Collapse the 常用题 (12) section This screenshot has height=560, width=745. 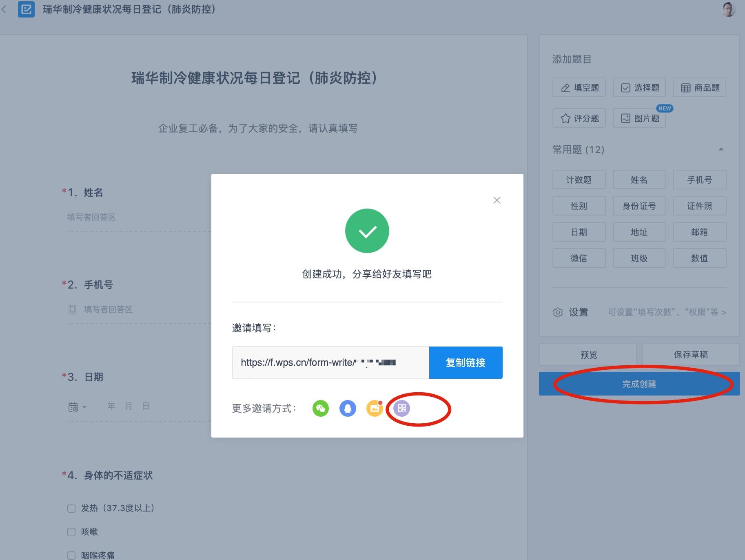pos(721,149)
